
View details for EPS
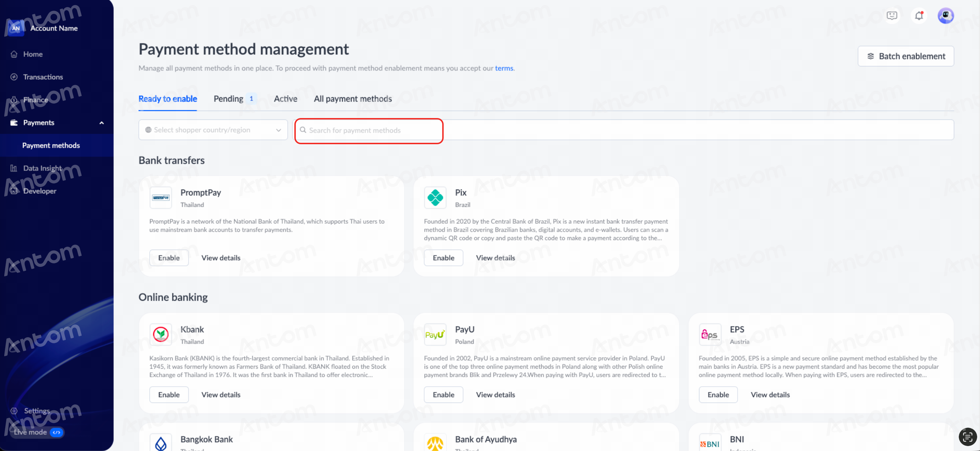[770, 395]
